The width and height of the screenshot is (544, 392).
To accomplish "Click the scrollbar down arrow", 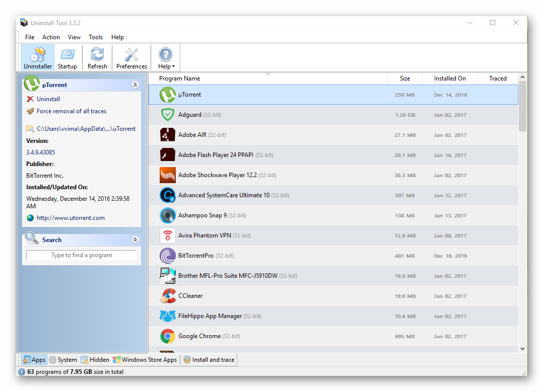I will 522,349.
